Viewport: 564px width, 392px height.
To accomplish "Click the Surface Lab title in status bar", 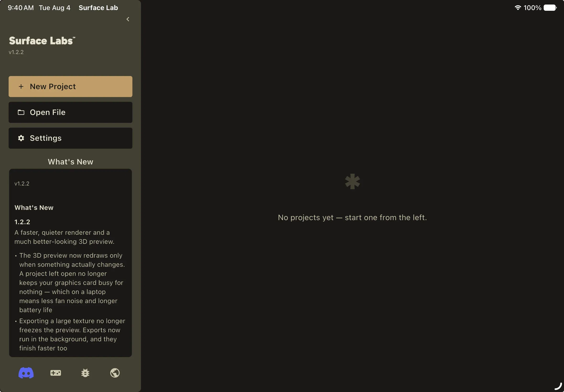I will pyautogui.click(x=98, y=8).
